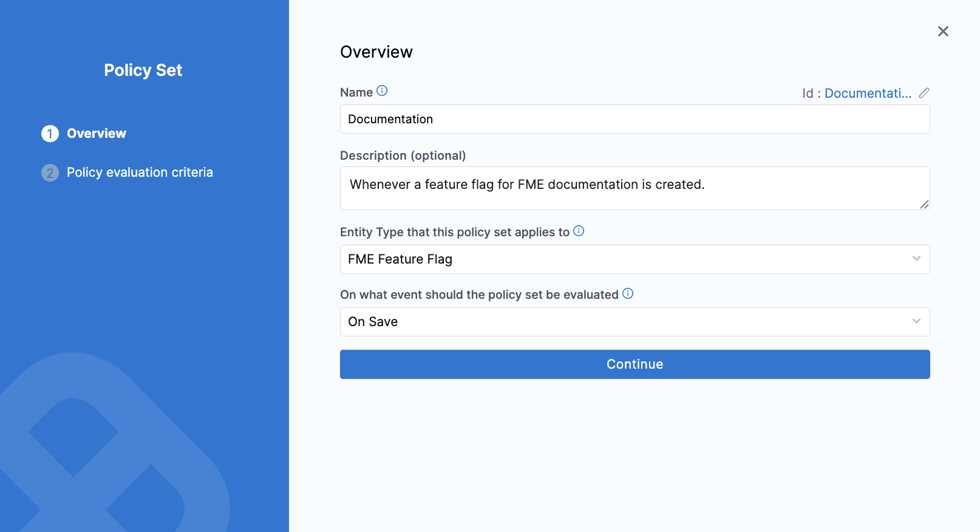Show info for policy set evaluation event

628,294
